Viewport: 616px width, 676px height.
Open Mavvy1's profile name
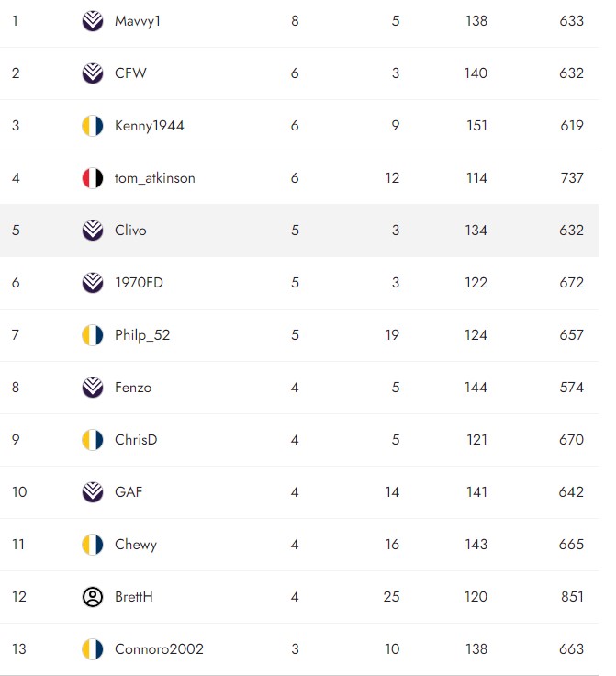coord(136,20)
